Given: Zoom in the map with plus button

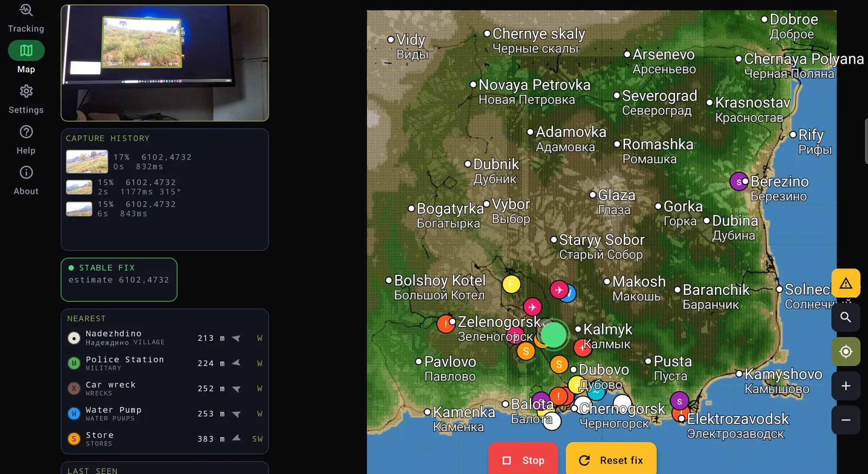Looking at the screenshot, I should (845, 386).
